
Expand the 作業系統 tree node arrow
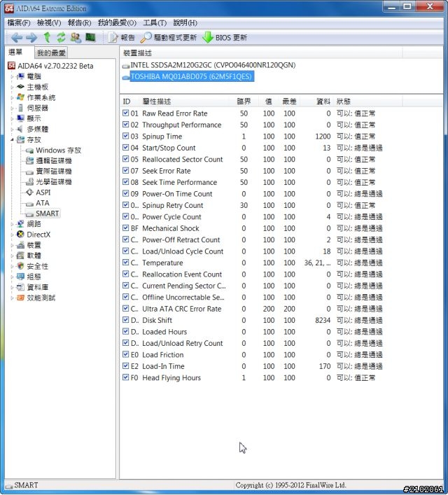tap(12, 97)
